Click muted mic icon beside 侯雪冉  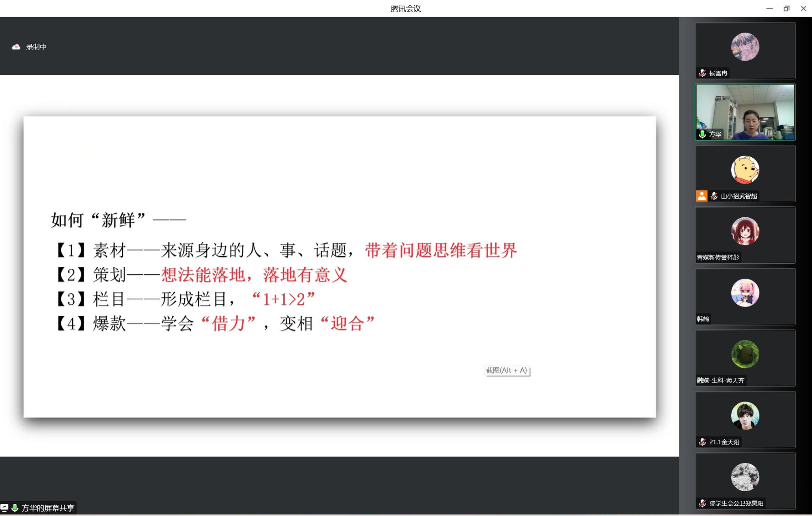pyautogui.click(x=702, y=73)
